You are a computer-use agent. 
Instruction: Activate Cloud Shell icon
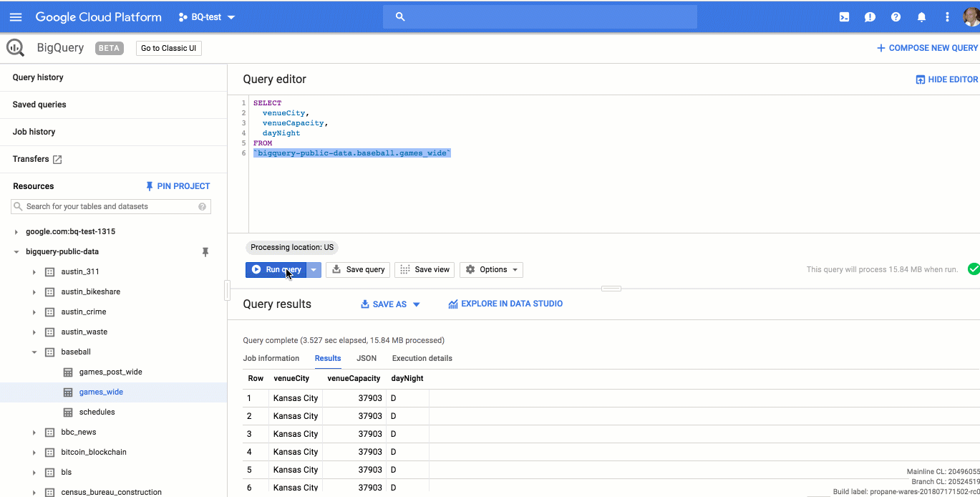(844, 17)
